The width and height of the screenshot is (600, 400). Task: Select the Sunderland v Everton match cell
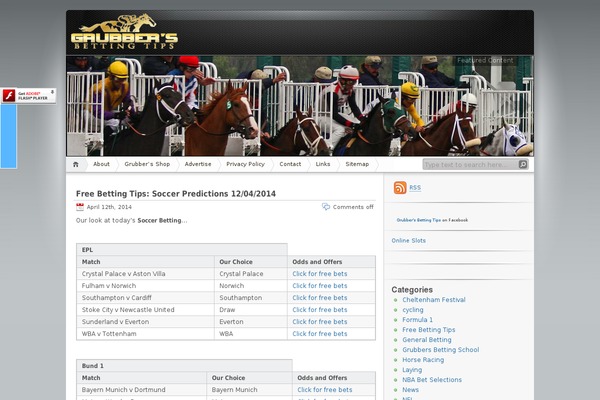tap(145, 322)
